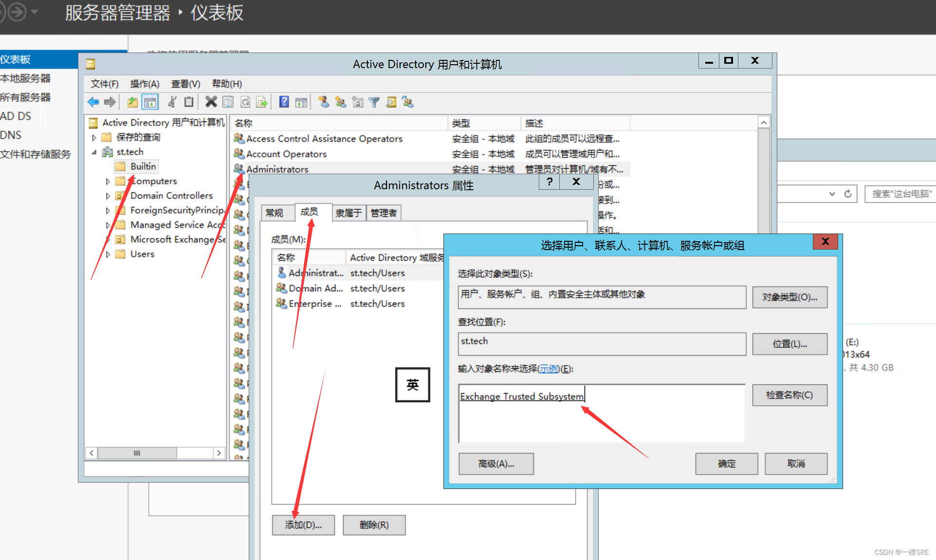Click the object name input field
936x560 pixels.
coord(602,414)
